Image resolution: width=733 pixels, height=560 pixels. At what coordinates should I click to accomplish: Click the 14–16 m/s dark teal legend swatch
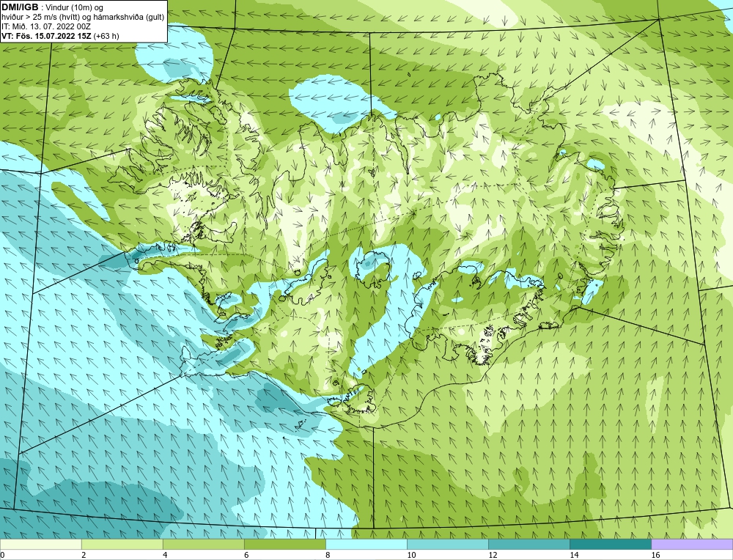coord(611,545)
